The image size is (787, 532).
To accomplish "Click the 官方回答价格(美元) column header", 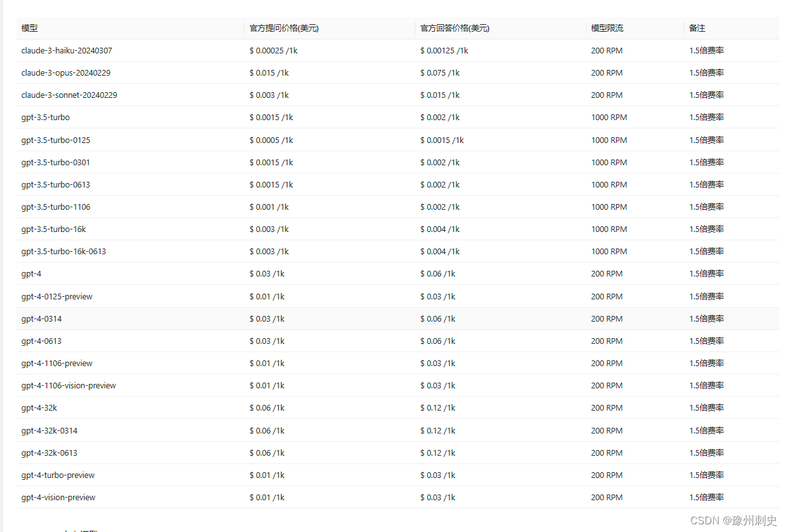I will click(x=455, y=28).
